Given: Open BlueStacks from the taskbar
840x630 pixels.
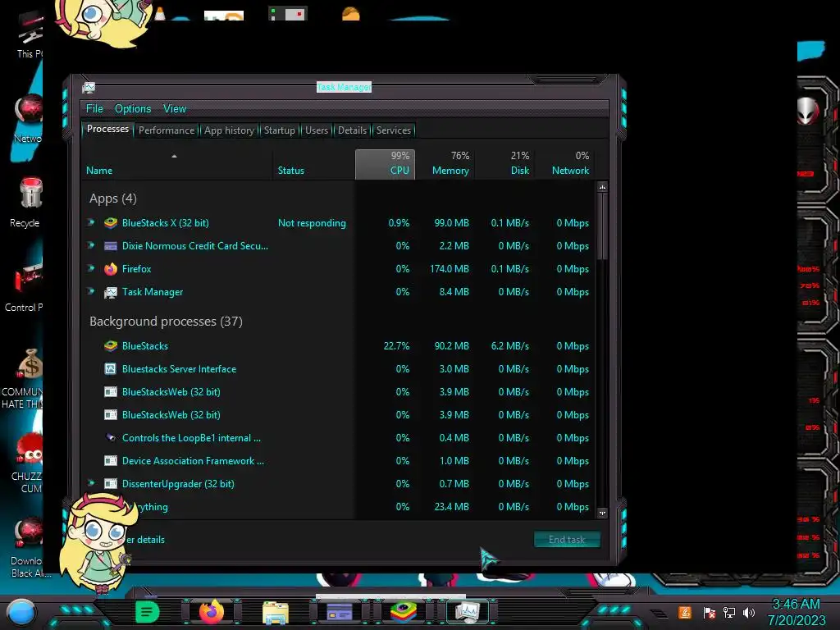Looking at the screenshot, I should click(x=404, y=611).
